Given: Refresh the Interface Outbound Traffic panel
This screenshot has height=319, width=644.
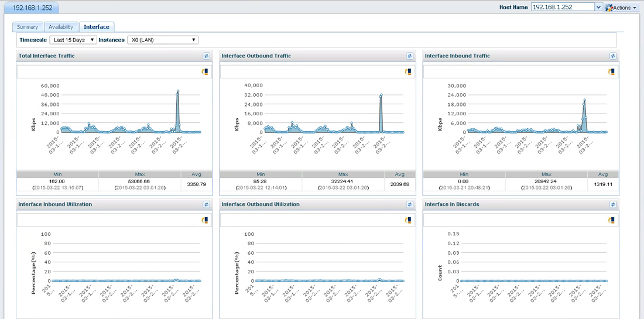Looking at the screenshot, I should click(410, 56).
